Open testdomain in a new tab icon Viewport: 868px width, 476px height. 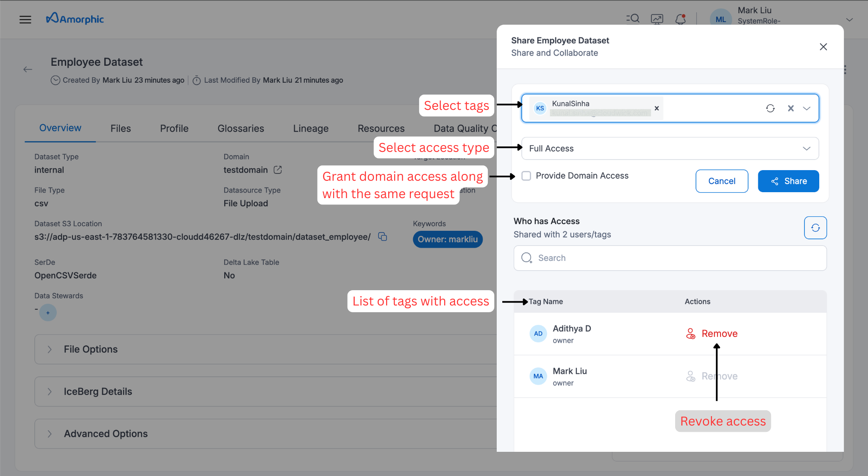click(x=278, y=170)
